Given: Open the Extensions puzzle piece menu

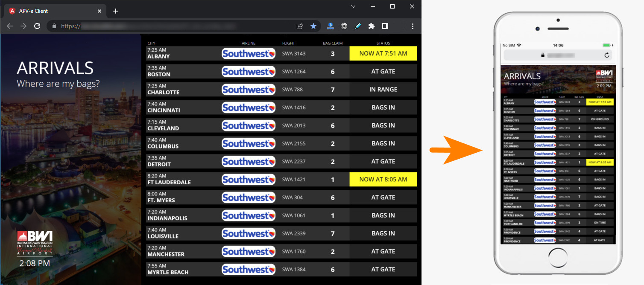Looking at the screenshot, I should point(371,26).
